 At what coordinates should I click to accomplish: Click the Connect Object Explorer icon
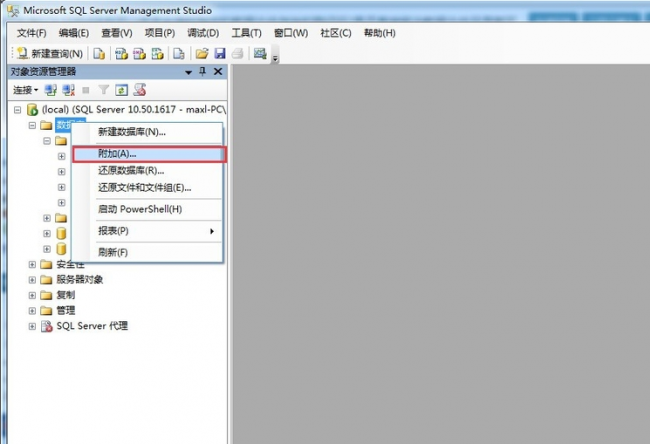coord(51,90)
